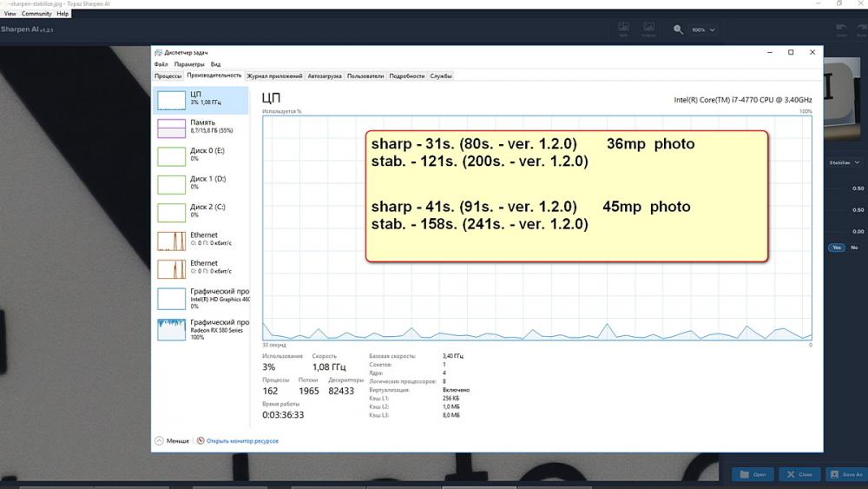
Task: Switch to the Журнал приложений tab
Action: click(x=274, y=76)
